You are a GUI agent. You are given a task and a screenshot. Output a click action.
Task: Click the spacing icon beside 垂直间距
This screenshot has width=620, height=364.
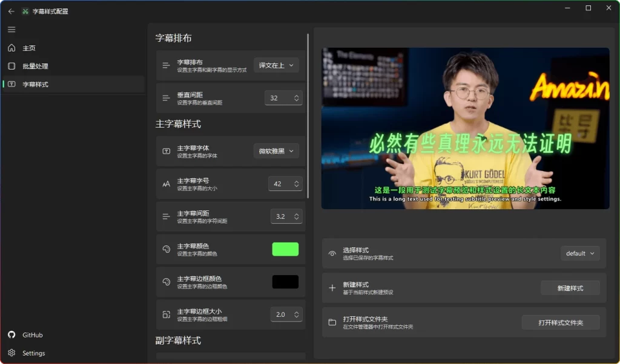point(167,97)
